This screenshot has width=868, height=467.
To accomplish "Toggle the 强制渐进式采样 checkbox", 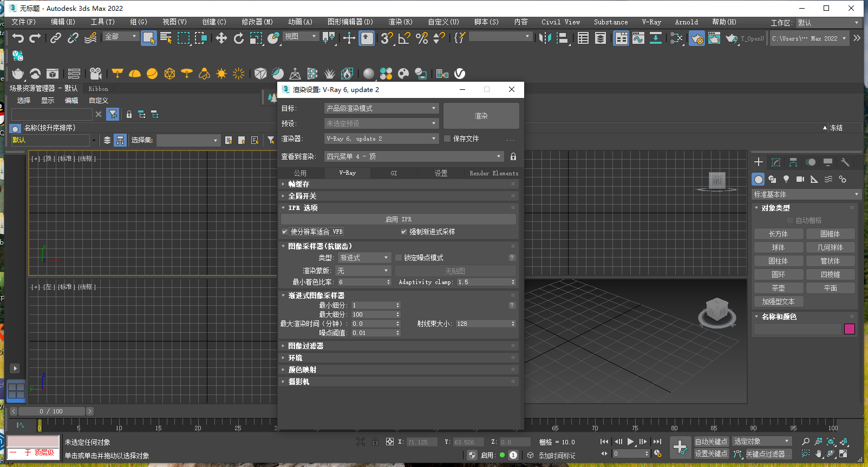I will [x=403, y=232].
